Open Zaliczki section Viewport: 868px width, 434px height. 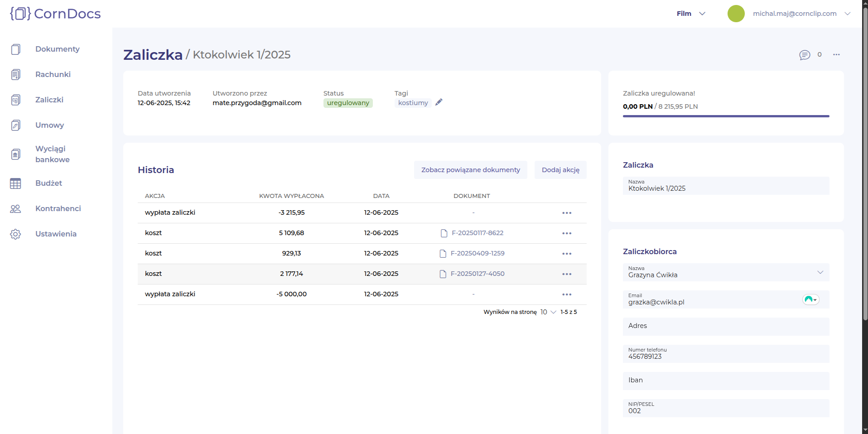(x=49, y=100)
